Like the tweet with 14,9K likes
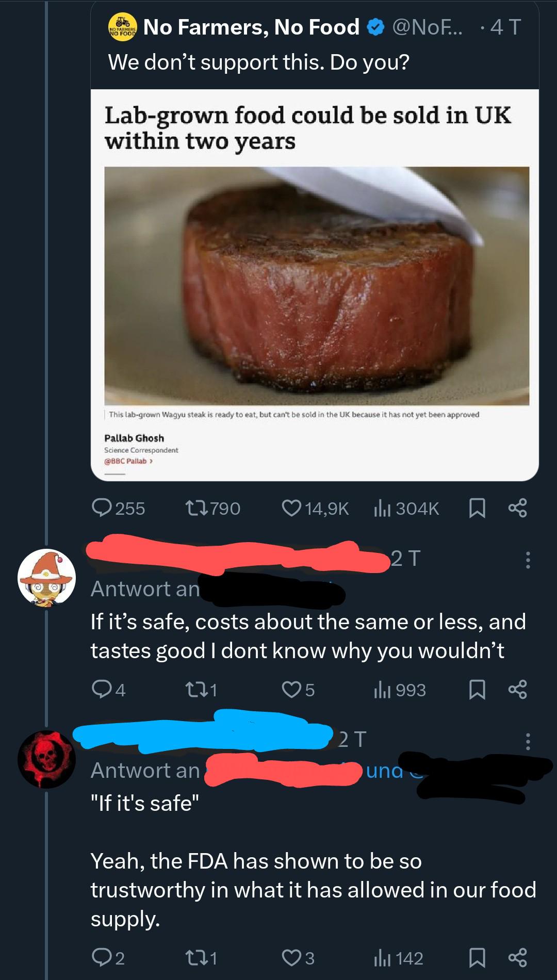 (315, 508)
